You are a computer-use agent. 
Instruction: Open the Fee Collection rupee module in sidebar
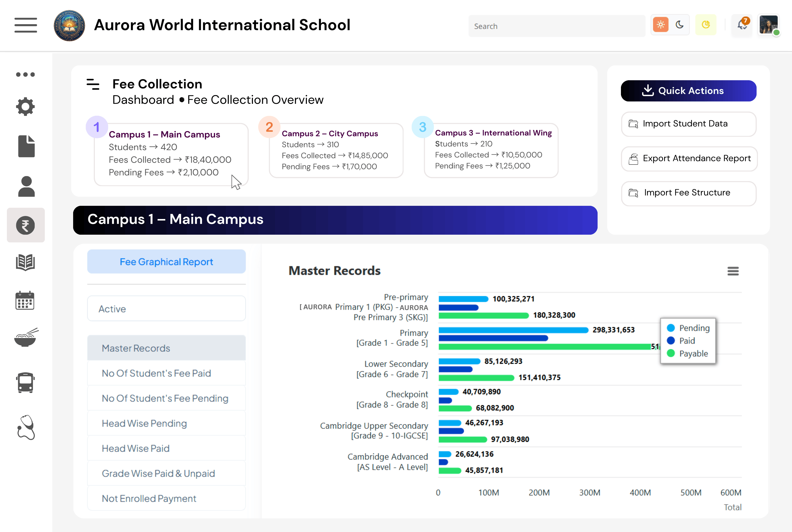click(26, 225)
